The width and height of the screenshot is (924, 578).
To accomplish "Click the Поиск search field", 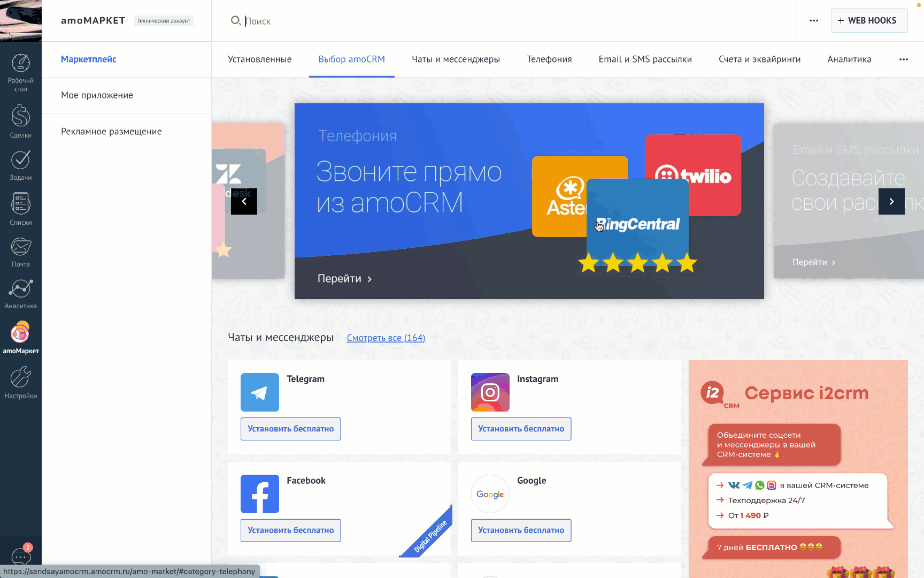I will 374,21.
